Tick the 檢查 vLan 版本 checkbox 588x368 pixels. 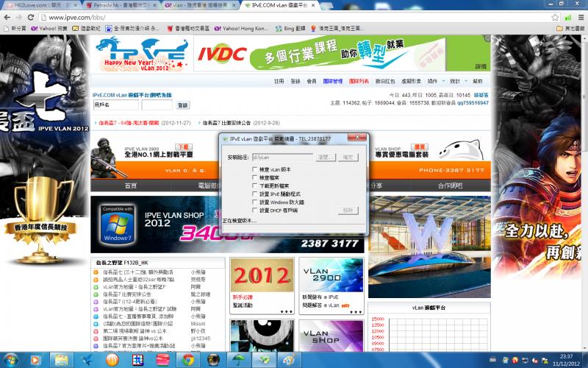coord(255,170)
